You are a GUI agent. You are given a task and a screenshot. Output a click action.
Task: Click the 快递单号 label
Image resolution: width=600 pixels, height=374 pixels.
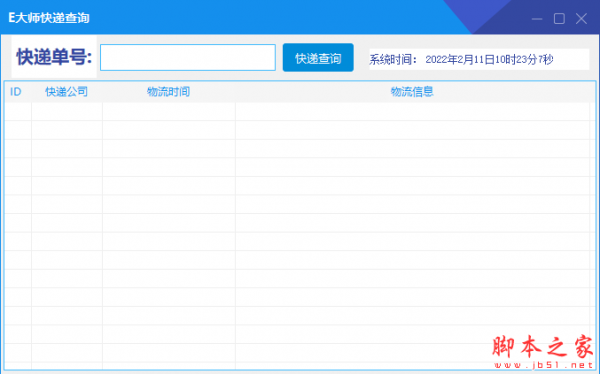point(54,57)
